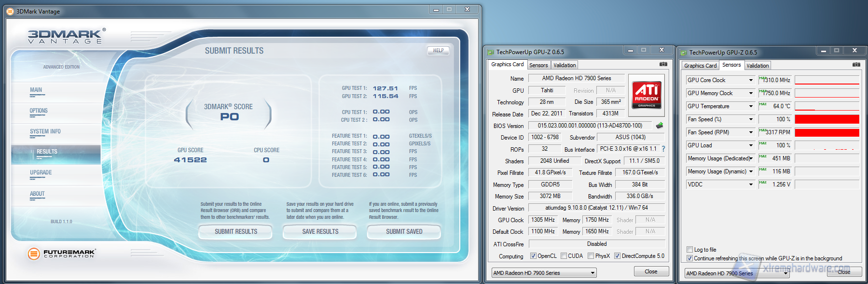Viewport: 868px width, 284px height.
Task: Toggle the DirectCompute 5.0 checkbox
Action: point(617,256)
